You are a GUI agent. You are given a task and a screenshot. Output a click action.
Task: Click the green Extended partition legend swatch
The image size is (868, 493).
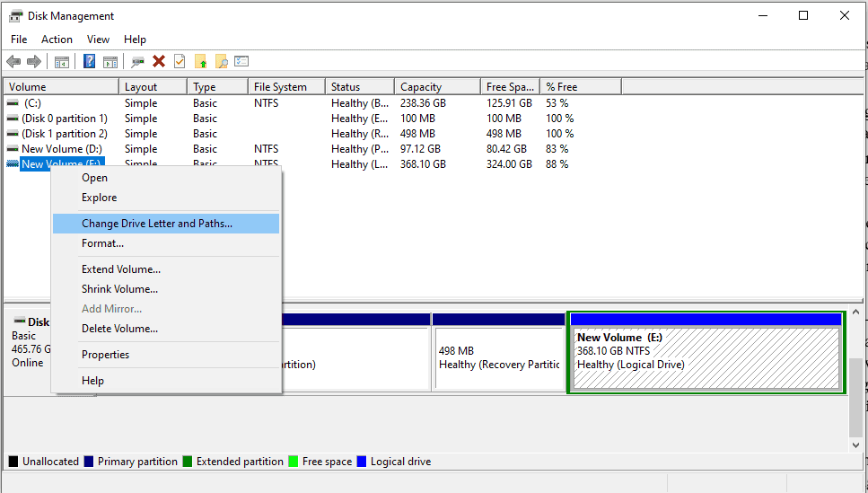click(187, 462)
